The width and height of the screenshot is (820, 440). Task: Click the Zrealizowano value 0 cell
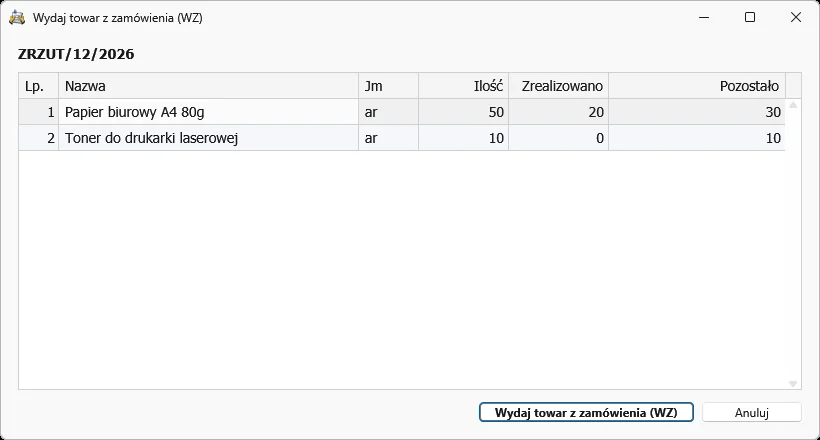559,138
